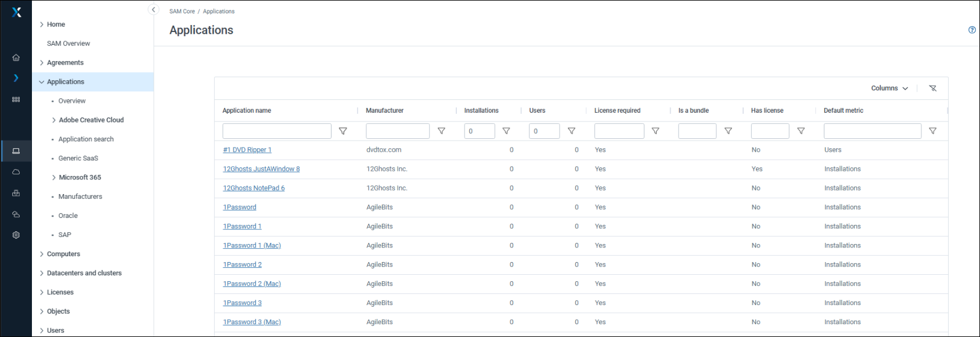Open the cloud sync rail icon

click(x=16, y=214)
